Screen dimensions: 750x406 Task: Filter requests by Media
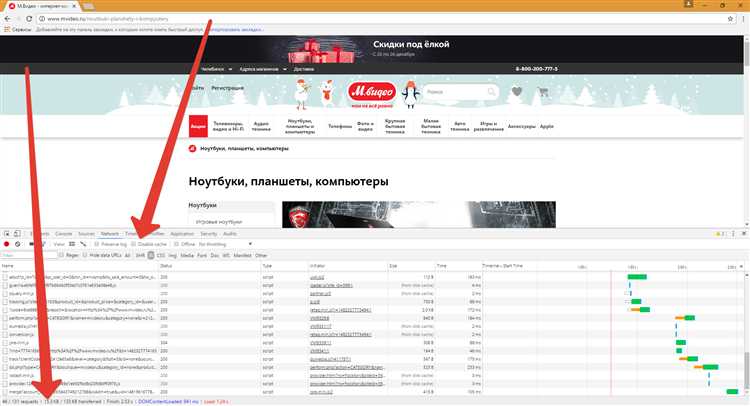click(187, 255)
